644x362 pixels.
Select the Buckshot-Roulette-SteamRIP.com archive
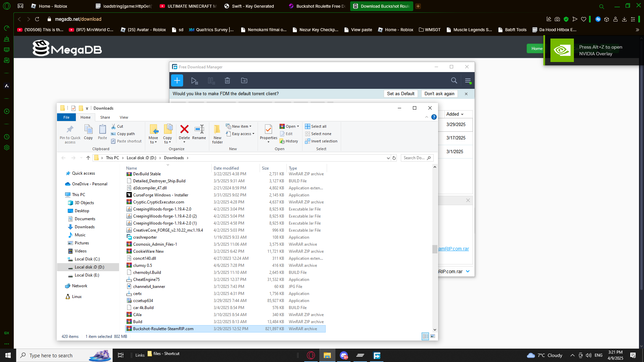tap(225, 329)
